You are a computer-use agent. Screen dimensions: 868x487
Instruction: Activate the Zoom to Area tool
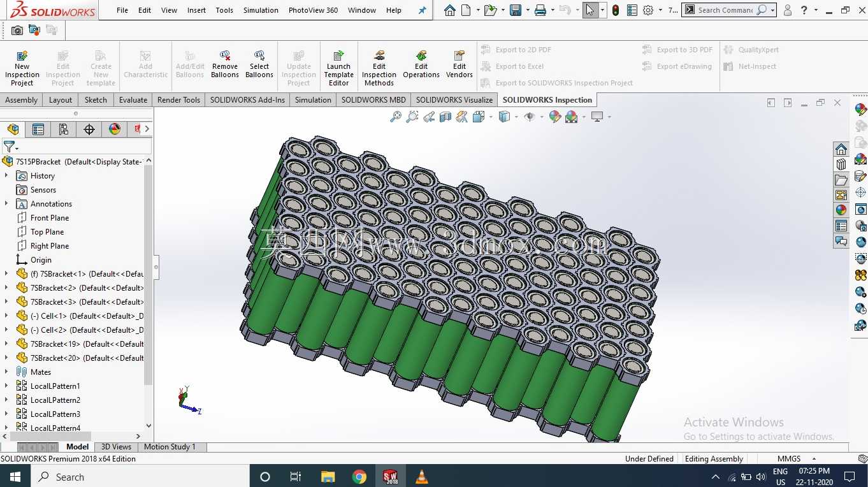coord(412,117)
